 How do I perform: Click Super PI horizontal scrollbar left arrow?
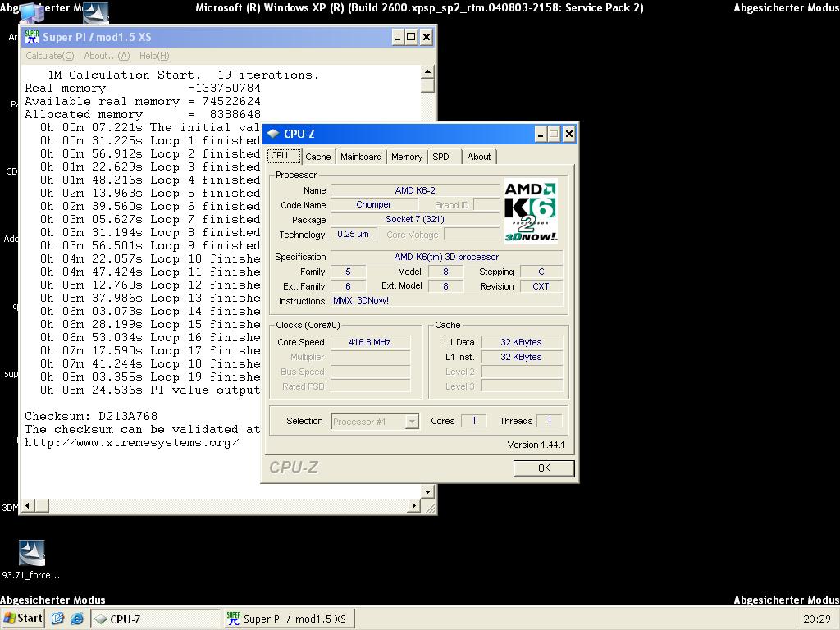(x=28, y=505)
